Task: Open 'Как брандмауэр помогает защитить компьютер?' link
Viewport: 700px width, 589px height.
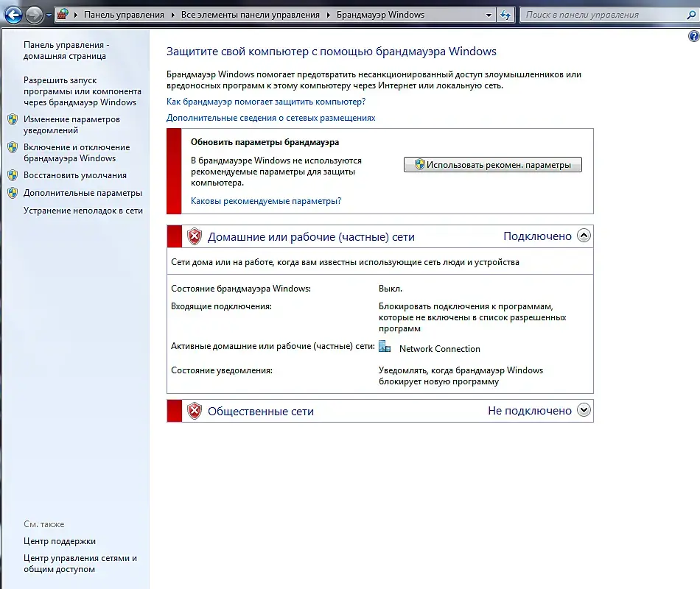Action: [266, 102]
